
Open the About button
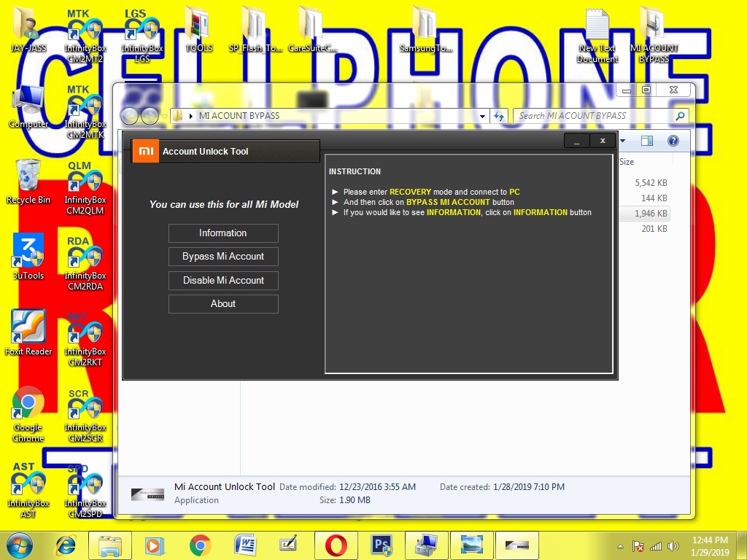coord(223,304)
